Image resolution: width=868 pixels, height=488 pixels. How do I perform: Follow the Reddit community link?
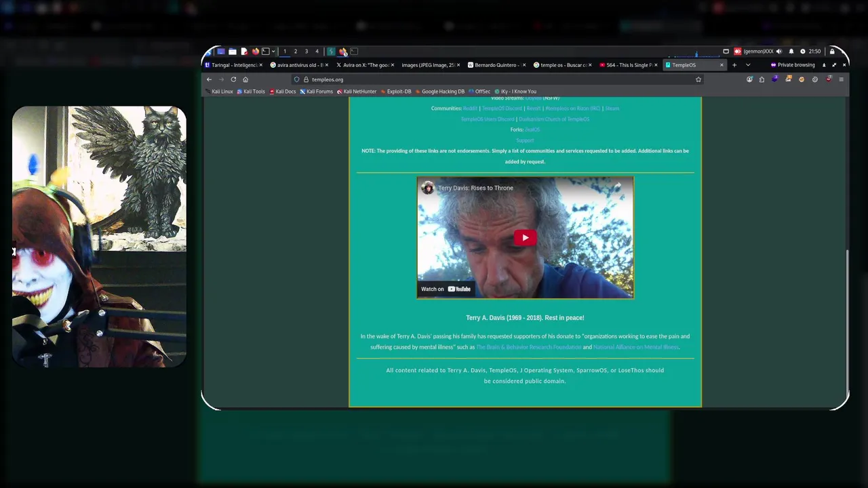pyautogui.click(x=470, y=108)
